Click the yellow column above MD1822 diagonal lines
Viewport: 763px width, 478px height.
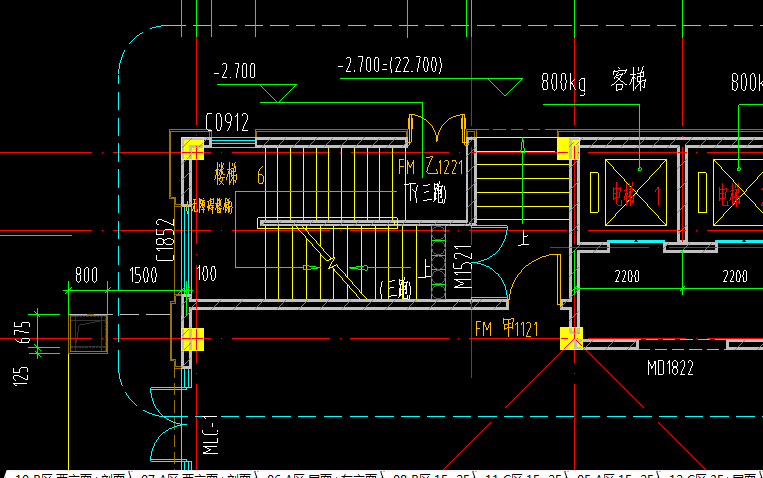(572, 338)
